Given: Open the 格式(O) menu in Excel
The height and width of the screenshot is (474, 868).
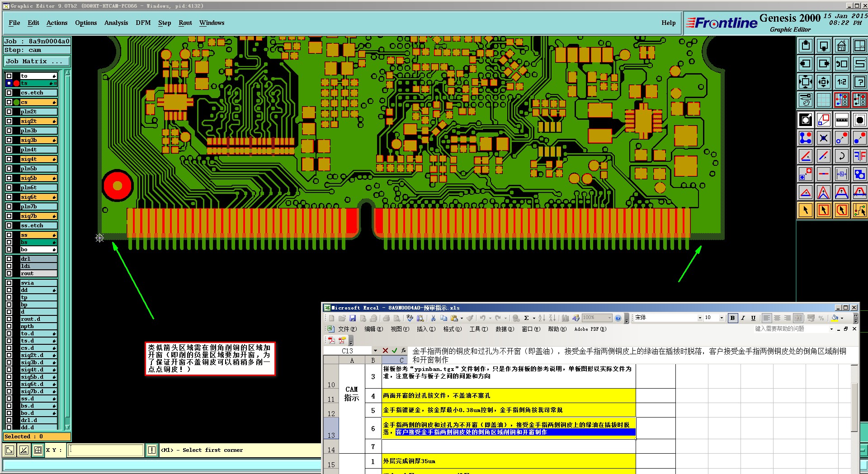Looking at the screenshot, I should pos(452,329).
